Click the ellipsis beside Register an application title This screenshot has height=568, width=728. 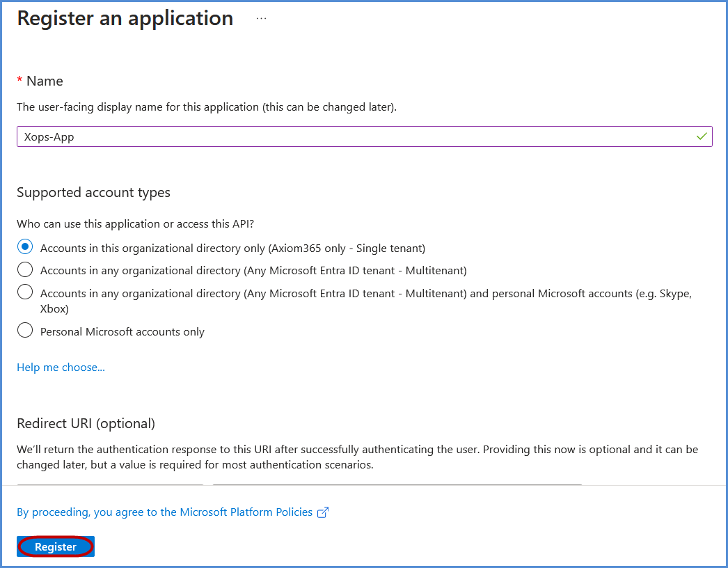(x=261, y=19)
